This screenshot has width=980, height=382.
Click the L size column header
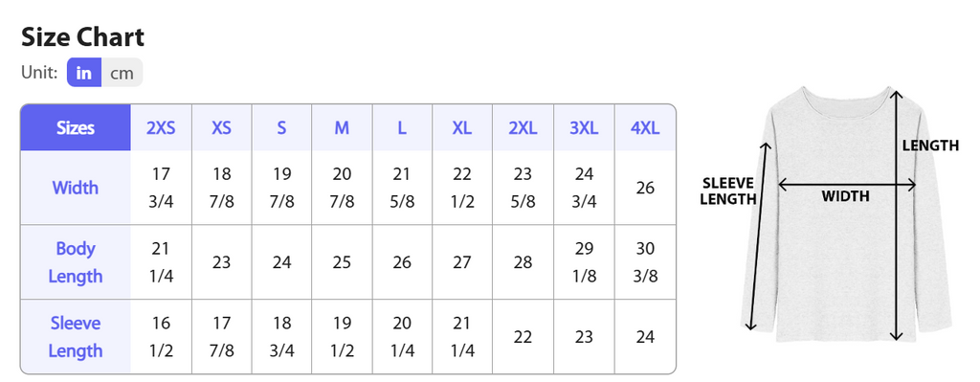pos(402,127)
